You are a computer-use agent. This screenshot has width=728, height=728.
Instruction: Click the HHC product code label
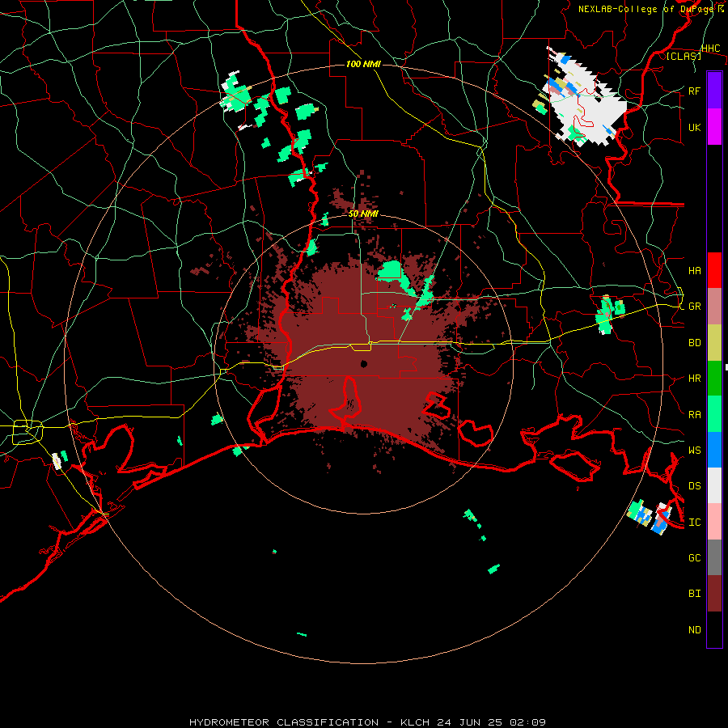[711, 48]
